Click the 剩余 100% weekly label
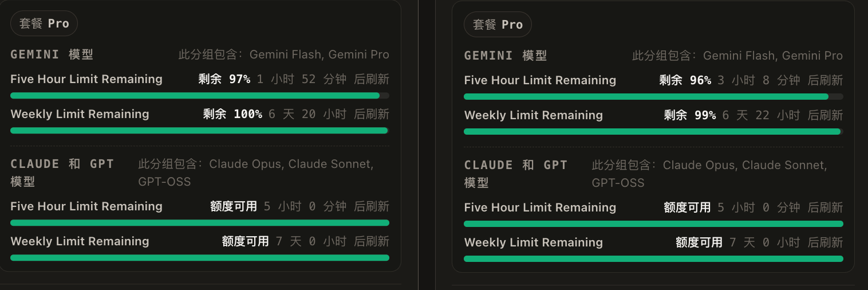Image resolution: width=868 pixels, height=290 pixels. [232, 114]
